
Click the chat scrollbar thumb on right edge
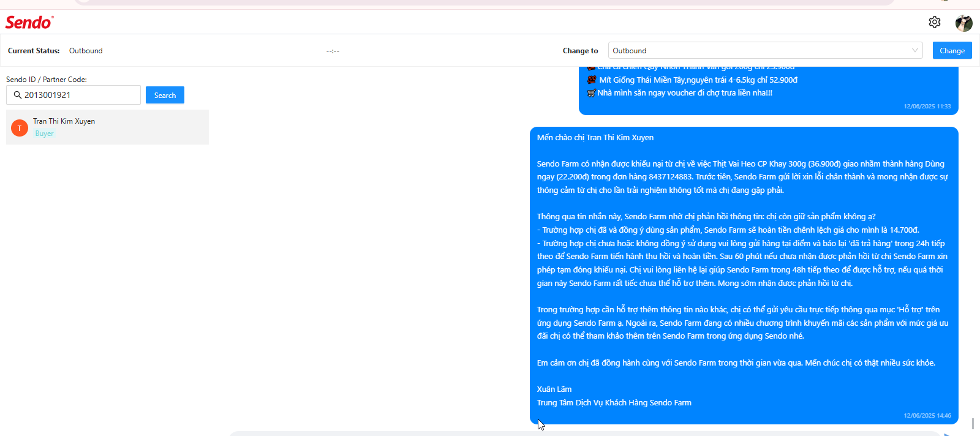point(973,424)
